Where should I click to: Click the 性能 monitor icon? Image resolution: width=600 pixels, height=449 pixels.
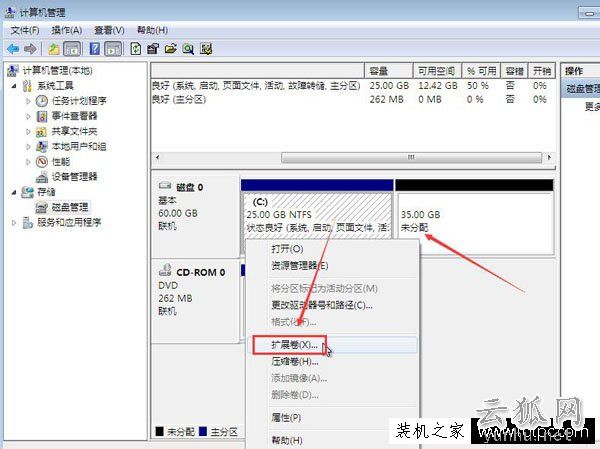[42, 162]
